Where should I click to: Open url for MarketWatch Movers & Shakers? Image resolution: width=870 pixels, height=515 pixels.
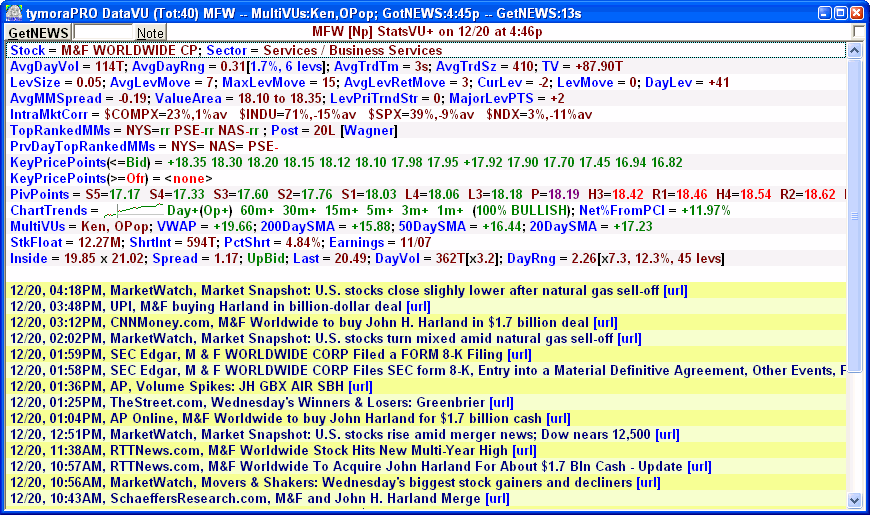click(x=649, y=483)
